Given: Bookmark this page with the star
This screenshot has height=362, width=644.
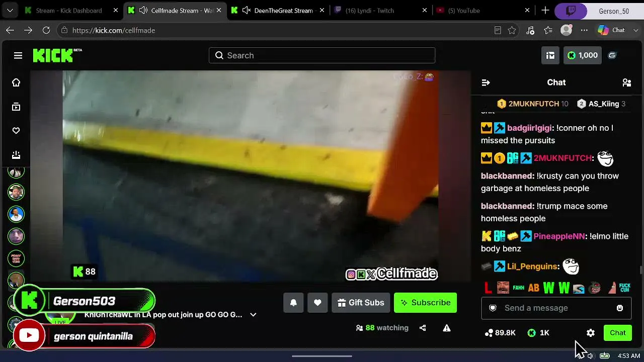Looking at the screenshot, I should [x=512, y=30].
